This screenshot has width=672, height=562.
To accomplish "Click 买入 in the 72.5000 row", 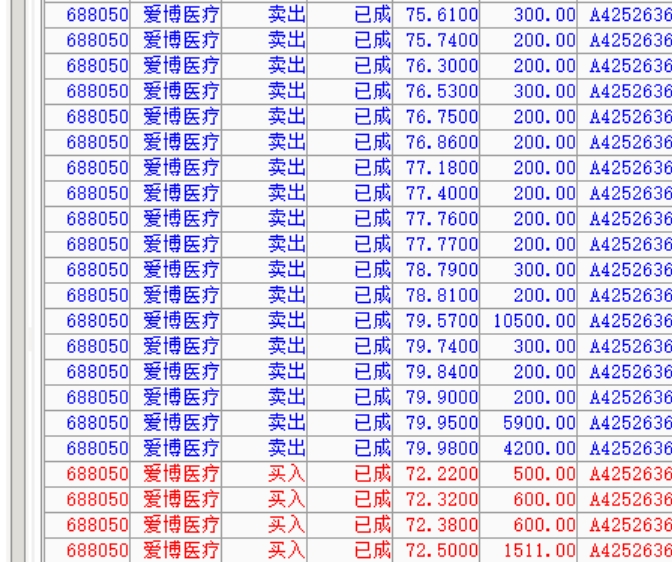I will [287, 550].
